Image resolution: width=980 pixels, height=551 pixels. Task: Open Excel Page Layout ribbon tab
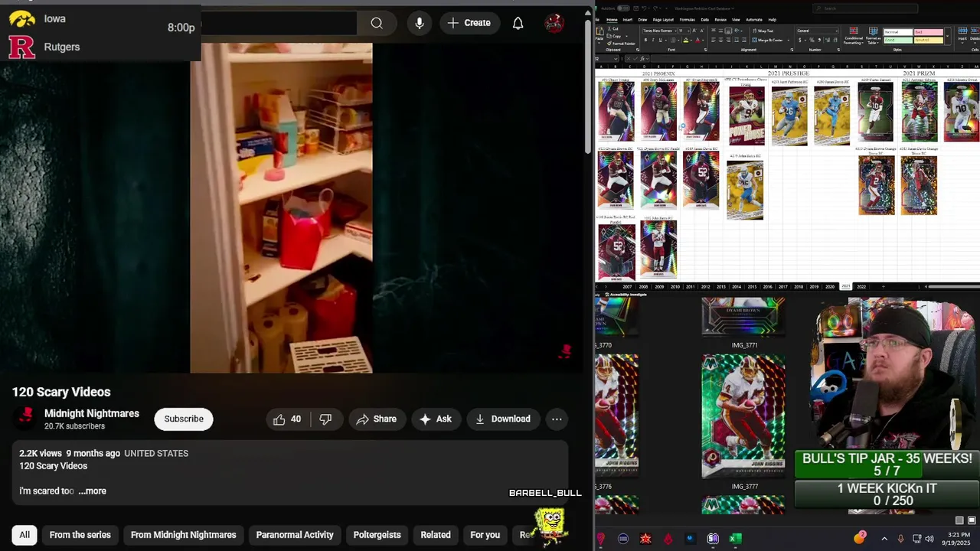click(x=663, y=20)
